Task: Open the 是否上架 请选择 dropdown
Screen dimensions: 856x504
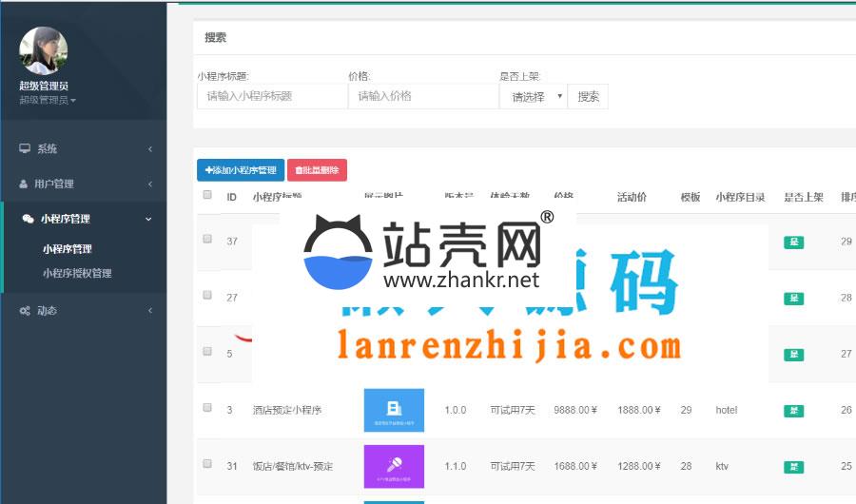Action: (534, 97)
